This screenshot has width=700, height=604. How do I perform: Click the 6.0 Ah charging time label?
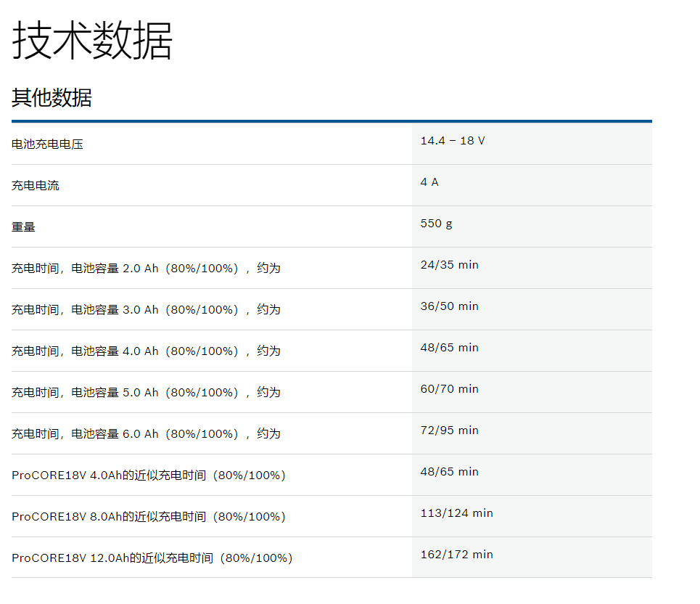click(146, 434)
